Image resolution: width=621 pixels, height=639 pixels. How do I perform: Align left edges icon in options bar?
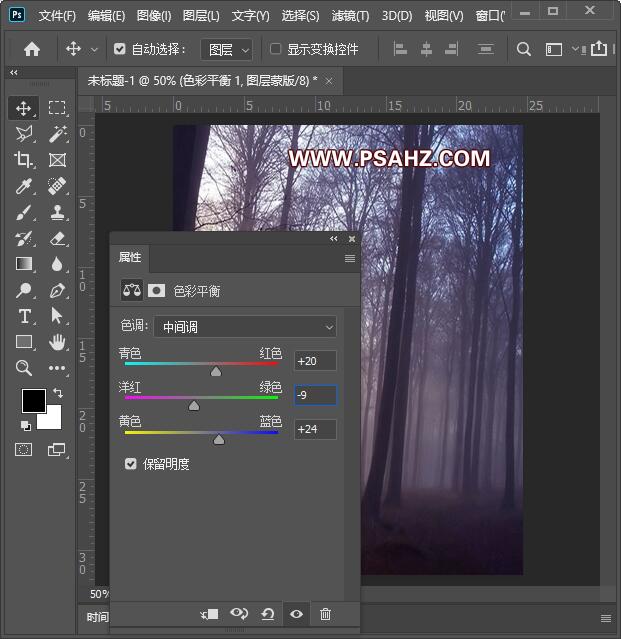[400, 49]
